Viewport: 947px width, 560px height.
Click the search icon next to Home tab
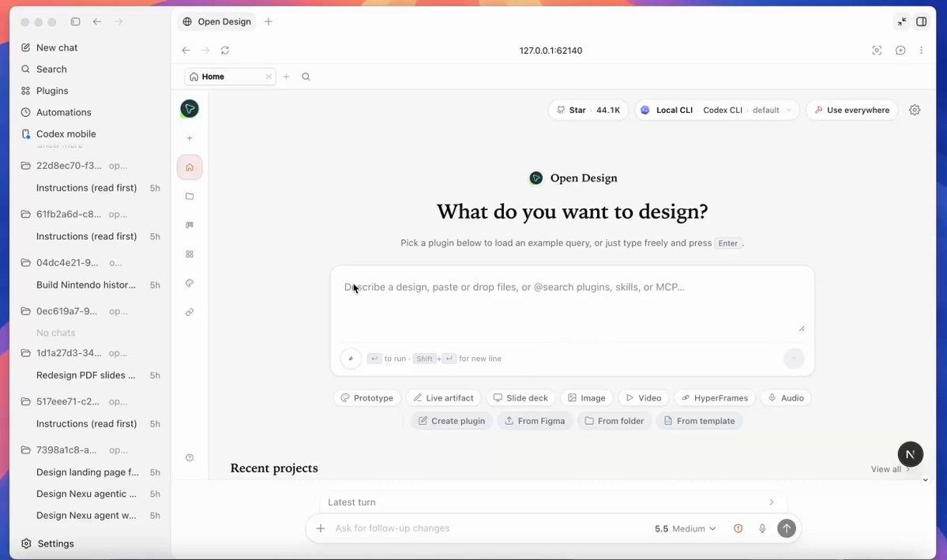tap(306, 77)
